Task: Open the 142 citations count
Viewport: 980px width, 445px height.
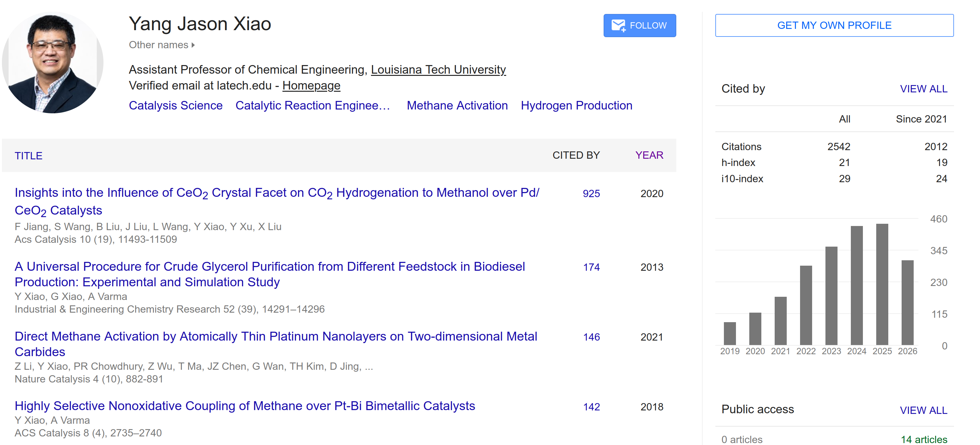Action: tap(591, 407)
